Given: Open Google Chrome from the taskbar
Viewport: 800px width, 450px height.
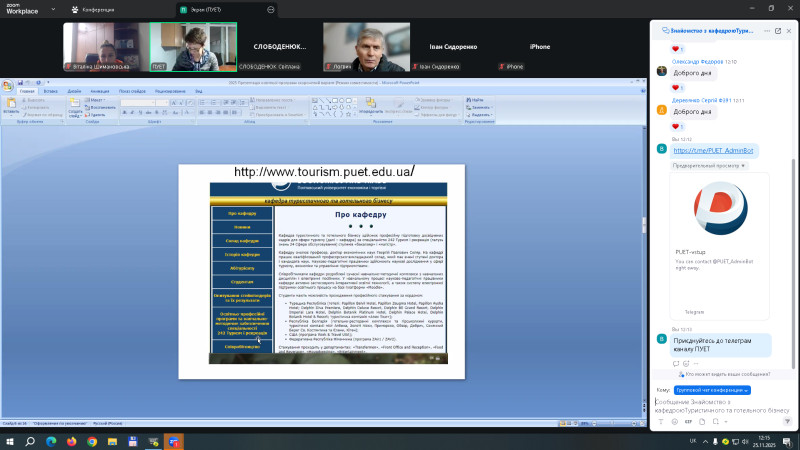Looking at the screenshot, I should [x=92, y=441].
